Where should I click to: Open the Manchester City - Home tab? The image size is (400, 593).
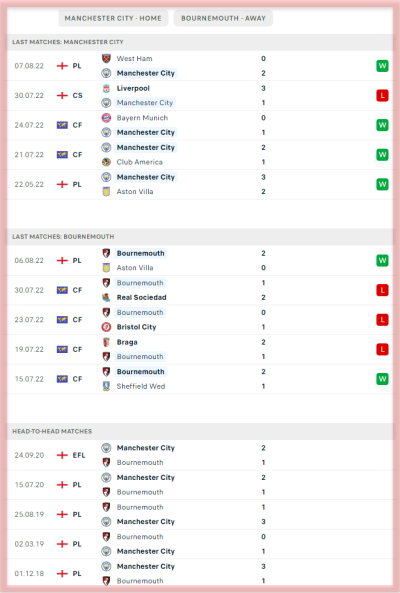(x=113, y=18)
